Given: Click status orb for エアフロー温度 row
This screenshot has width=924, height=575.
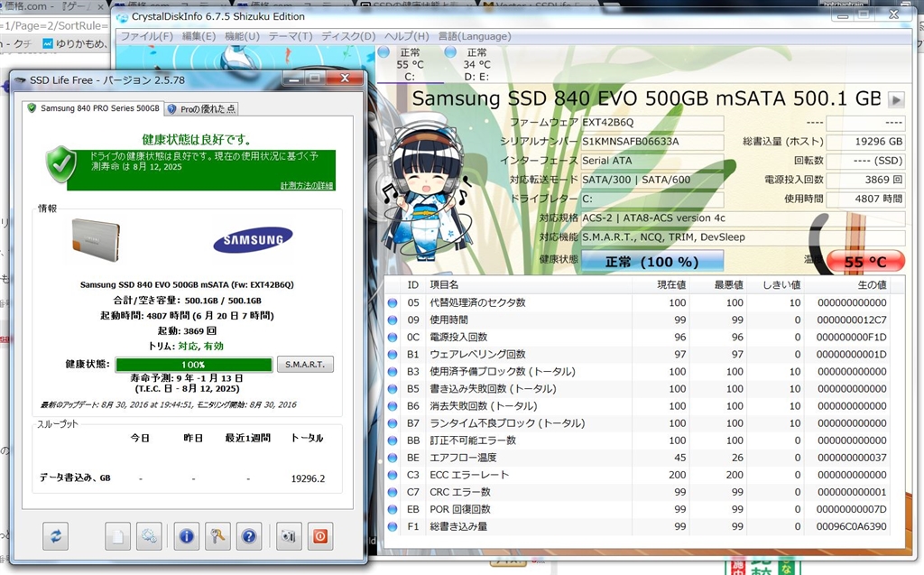Looking at the screenshot, I should (393, 459).
